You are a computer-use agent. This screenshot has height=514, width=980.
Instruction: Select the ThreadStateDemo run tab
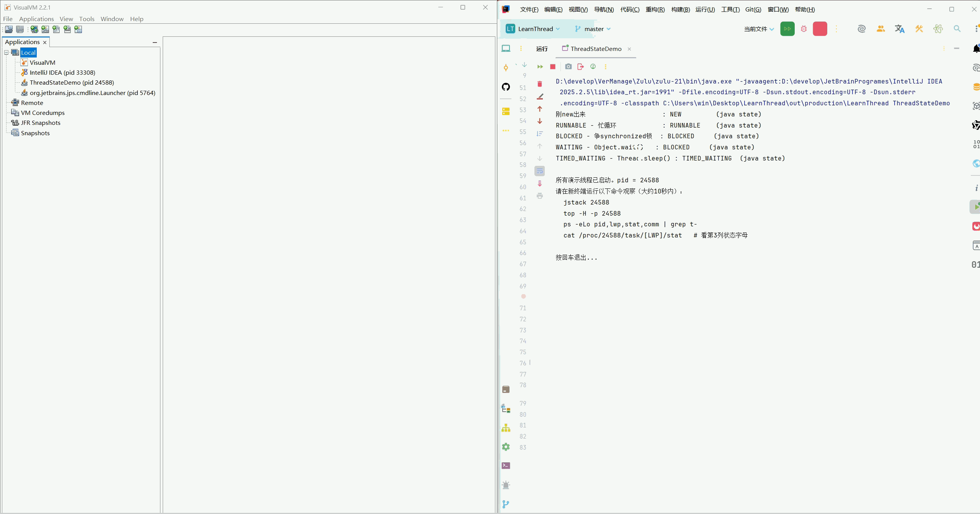(x=596, y=49)
